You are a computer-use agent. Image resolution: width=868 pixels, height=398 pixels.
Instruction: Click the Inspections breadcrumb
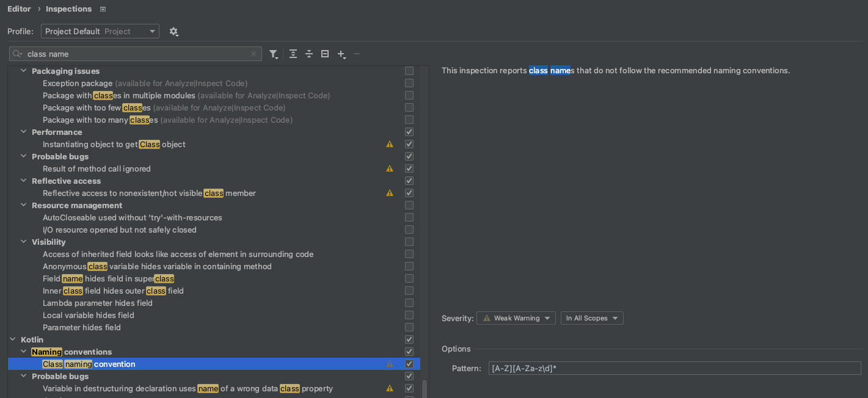(x=68, y=9)
